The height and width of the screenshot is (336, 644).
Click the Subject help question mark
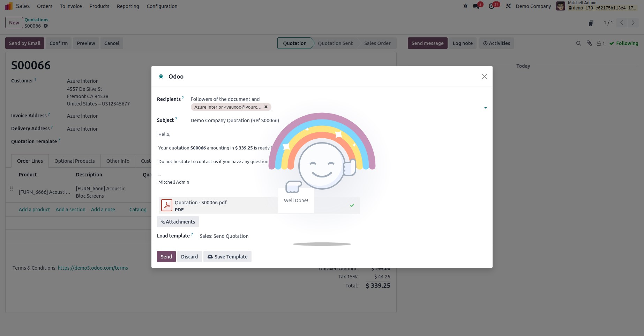tap(176, 119)
